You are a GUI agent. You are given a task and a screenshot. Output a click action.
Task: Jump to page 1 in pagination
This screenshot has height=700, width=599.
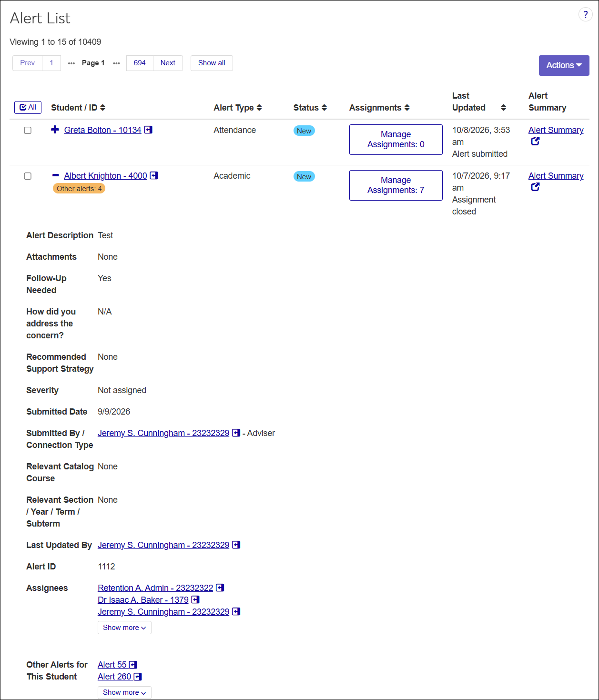click(51, 63)
